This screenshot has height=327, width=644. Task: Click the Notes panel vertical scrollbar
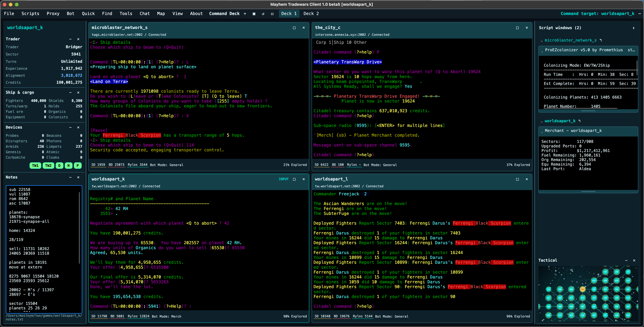(x=79, y=228)
